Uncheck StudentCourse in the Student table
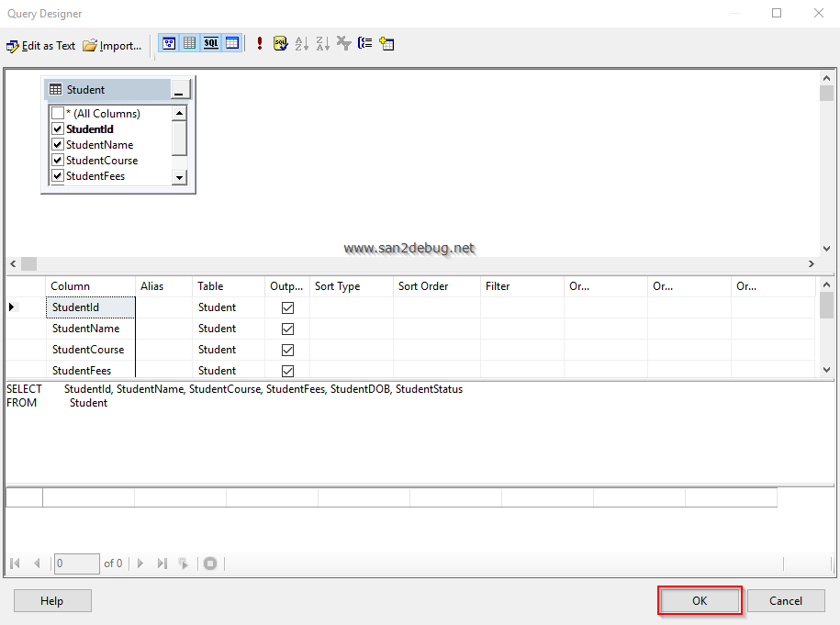This screenshot has width=840, height=625. 58,161
